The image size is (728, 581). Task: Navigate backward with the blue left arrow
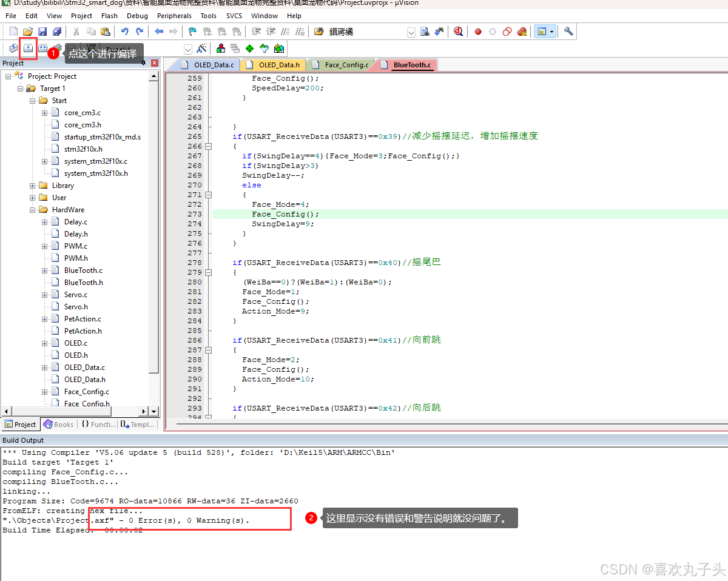point(159,32)
